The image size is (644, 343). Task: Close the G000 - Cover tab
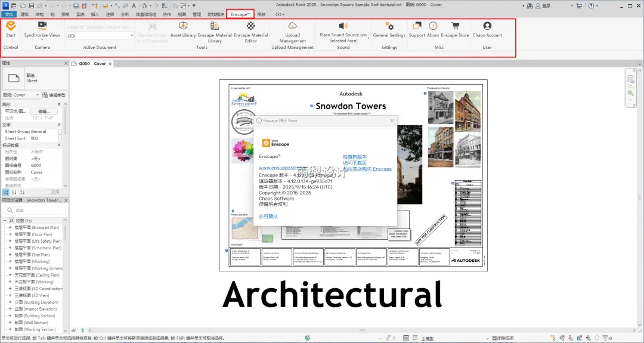[x=110, y=64]
